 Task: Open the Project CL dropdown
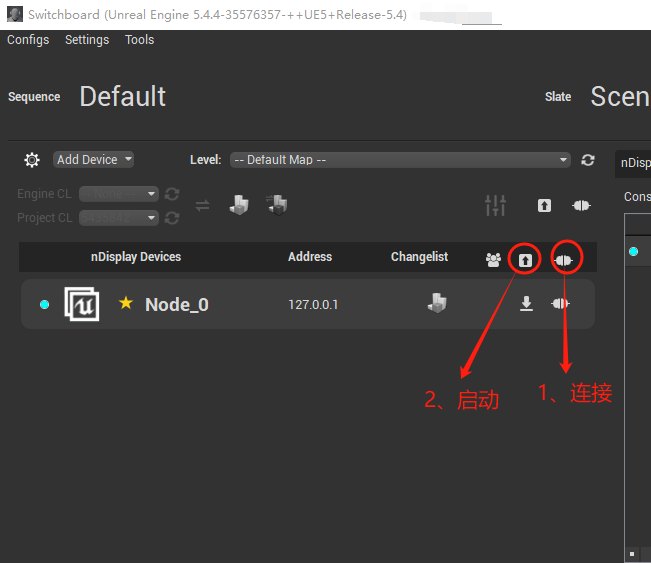pos(119,218)
